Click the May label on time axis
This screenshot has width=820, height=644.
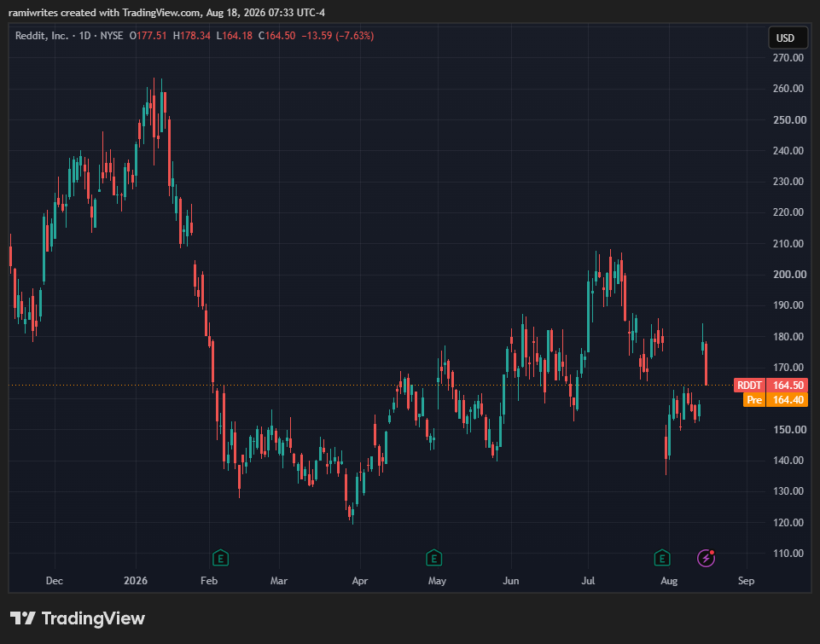coord(437,581)
